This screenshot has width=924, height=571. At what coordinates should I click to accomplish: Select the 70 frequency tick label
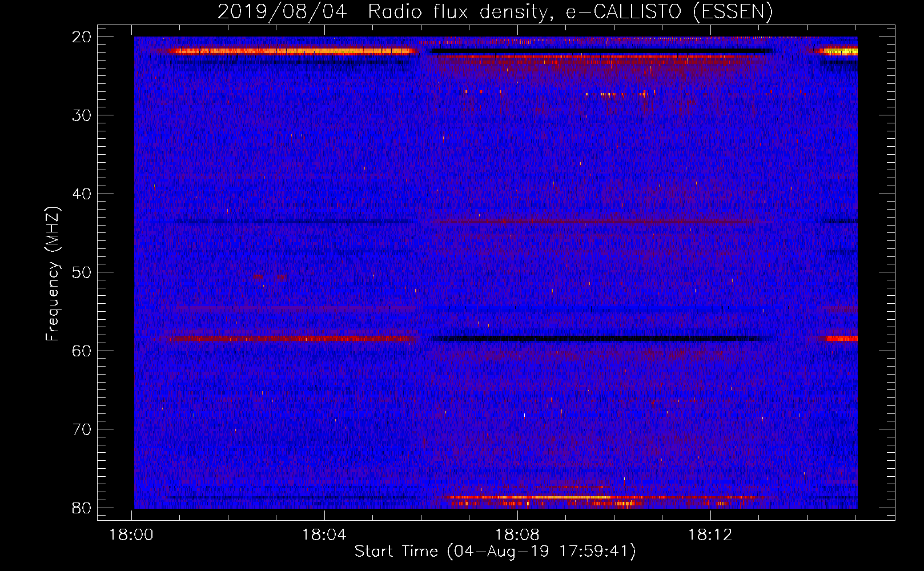coord(82,429)
